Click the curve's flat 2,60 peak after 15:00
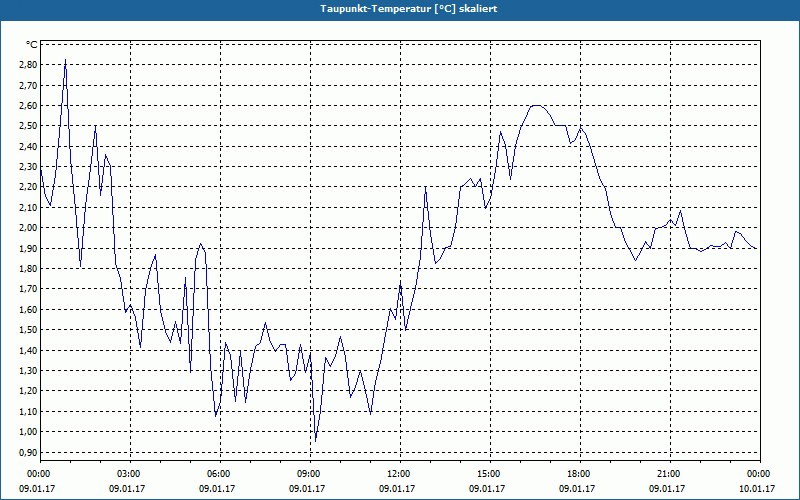 536,106
